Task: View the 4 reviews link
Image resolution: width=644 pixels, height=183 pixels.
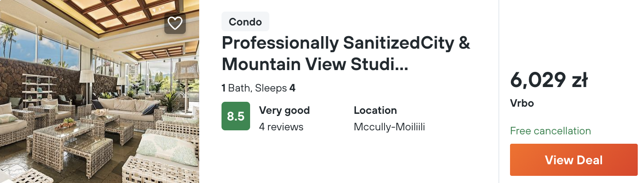Action: click(x=281, y=127)
